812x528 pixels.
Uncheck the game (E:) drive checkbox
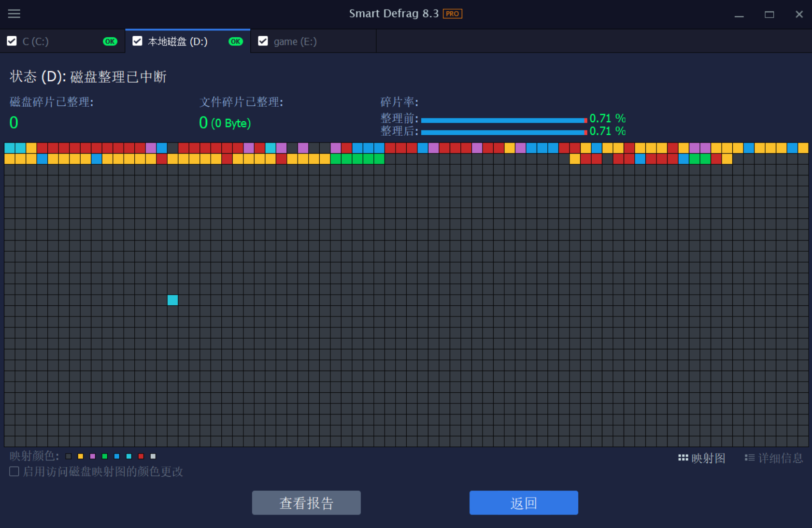tap(263, 41)
